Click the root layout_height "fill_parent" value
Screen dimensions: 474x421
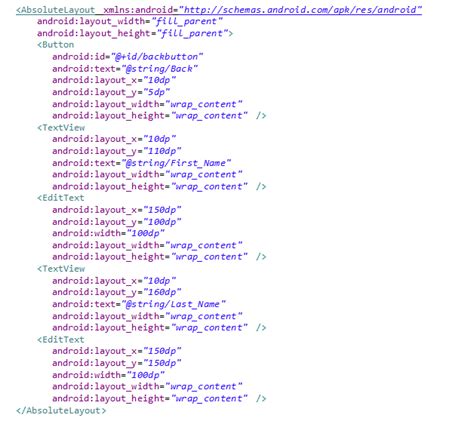(x=193, y=33)
